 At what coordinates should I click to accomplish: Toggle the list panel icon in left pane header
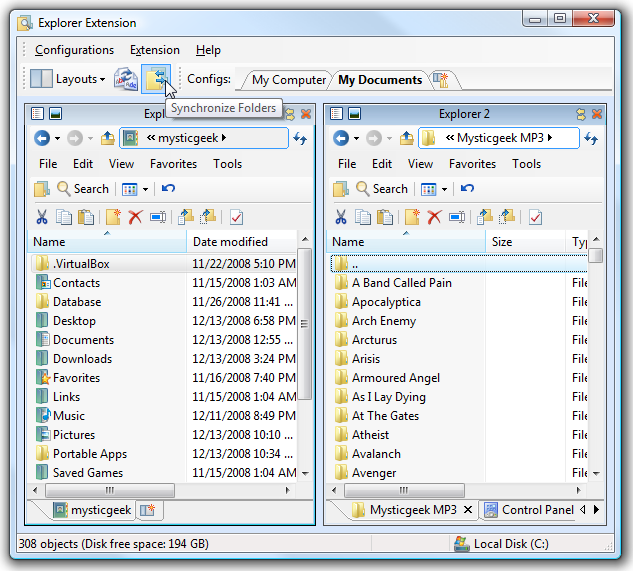(38, 114)
